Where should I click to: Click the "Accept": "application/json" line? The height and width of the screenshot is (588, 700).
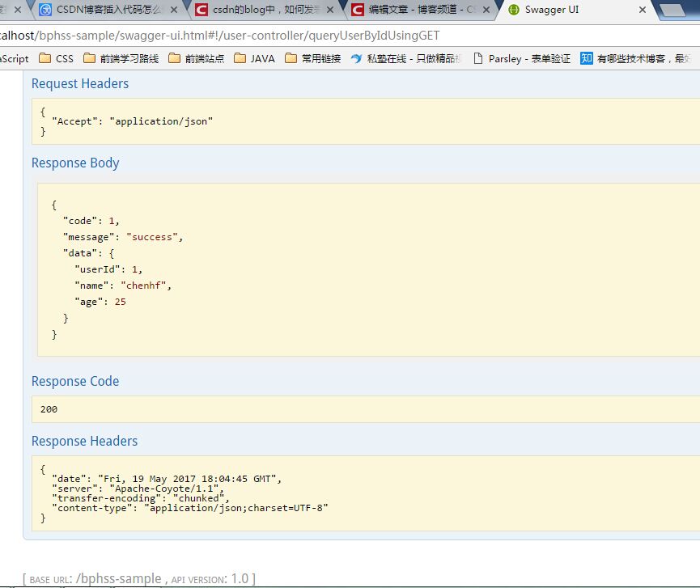pyautogui.click(x=132, y=121)
